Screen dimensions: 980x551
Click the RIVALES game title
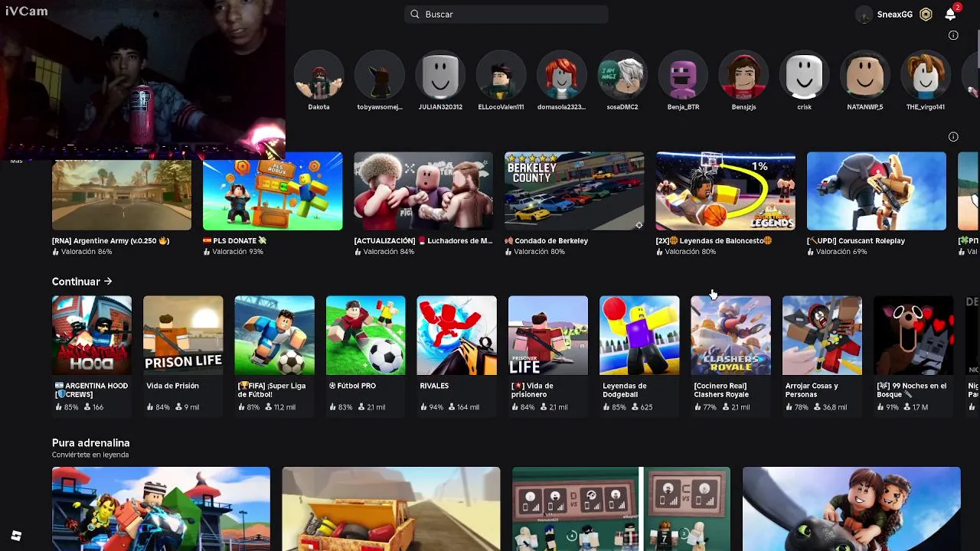pos(434,386)
